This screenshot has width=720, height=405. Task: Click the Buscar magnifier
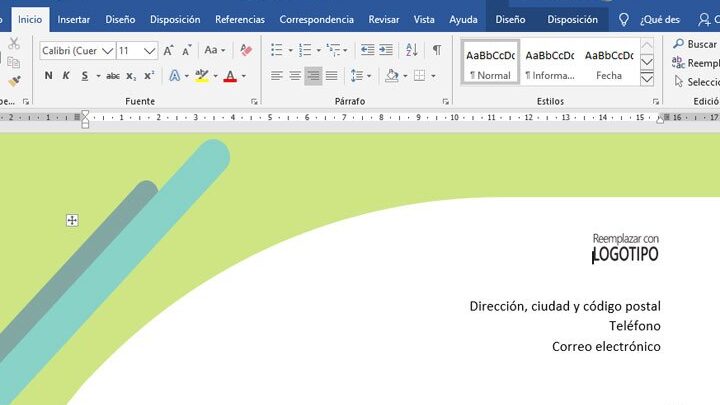pos(678,44)
